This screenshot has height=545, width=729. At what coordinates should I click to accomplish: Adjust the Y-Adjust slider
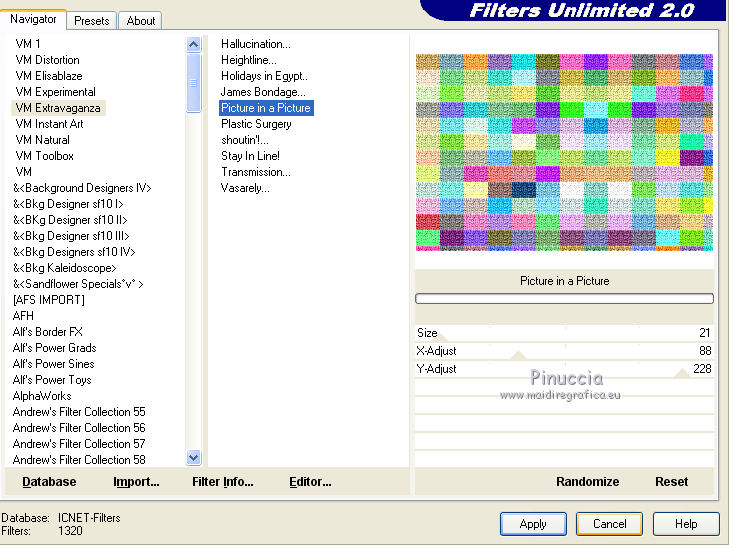(564, 369)
